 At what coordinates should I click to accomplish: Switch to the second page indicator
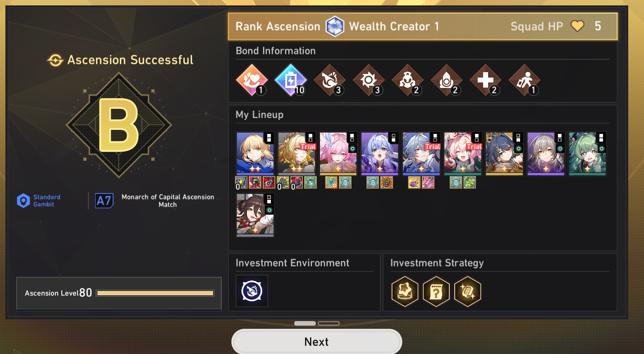pos(329,323)
